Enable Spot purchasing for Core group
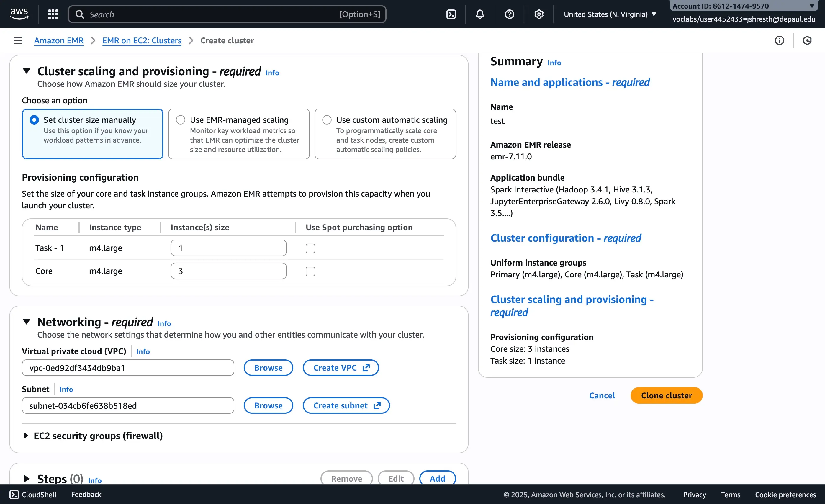The width and height of the screenshot is (825, 504). [x=310, y=271]
